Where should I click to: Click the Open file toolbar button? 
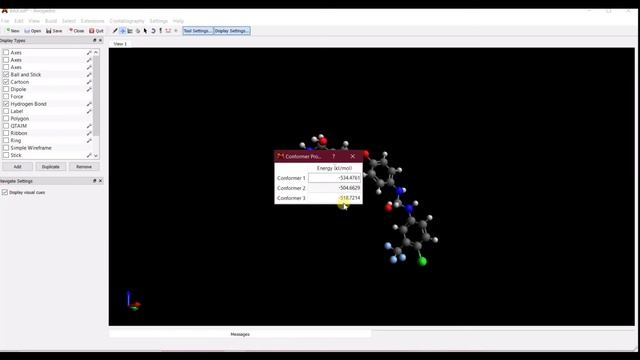point(33,31)
